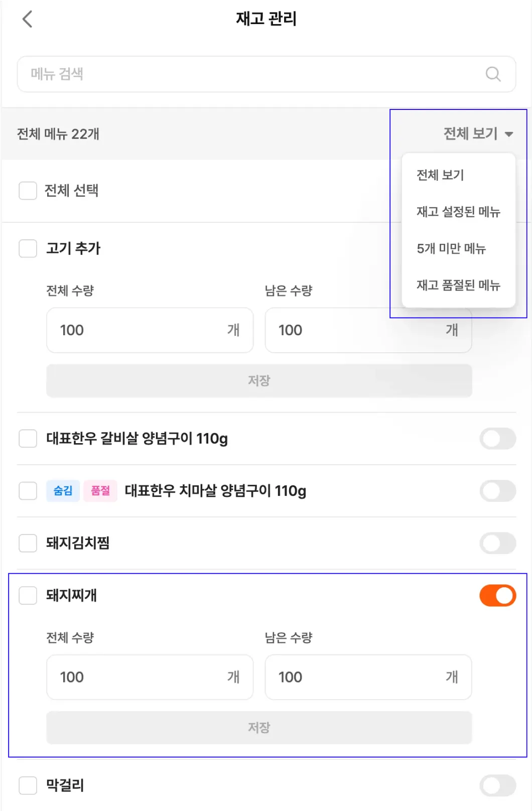Enable the 막걸리 stock toggle
532x811 pixels.
click(x=497, y=785)
